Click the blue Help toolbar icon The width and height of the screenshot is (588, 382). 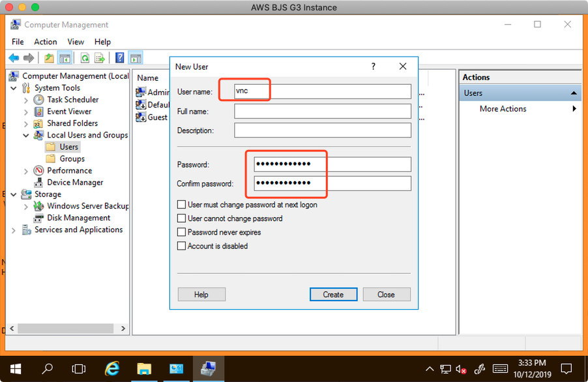(x=120, y=58)
